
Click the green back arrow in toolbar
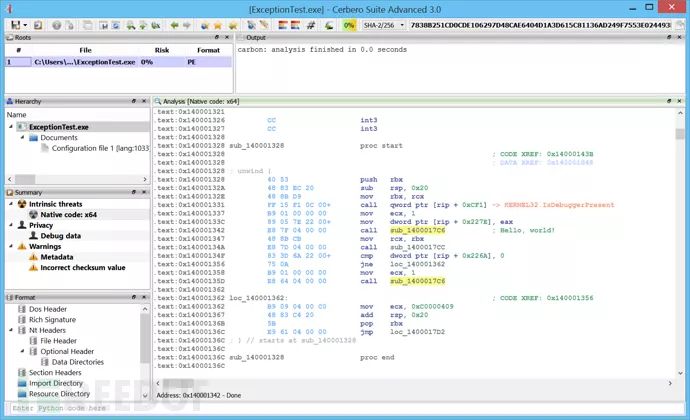[x=175, y=23]
